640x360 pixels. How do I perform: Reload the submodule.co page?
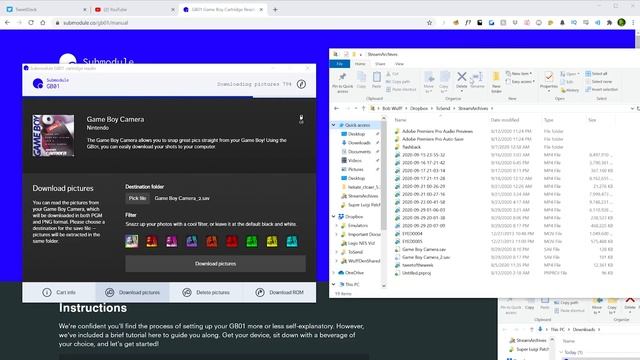tap(31, 23)
